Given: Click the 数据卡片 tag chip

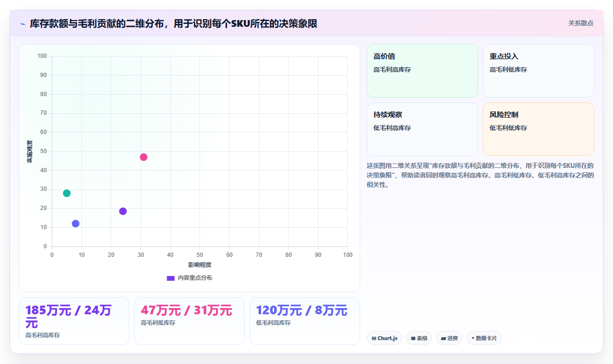Looking at the screenshot, I should click(x=484, y=338).
